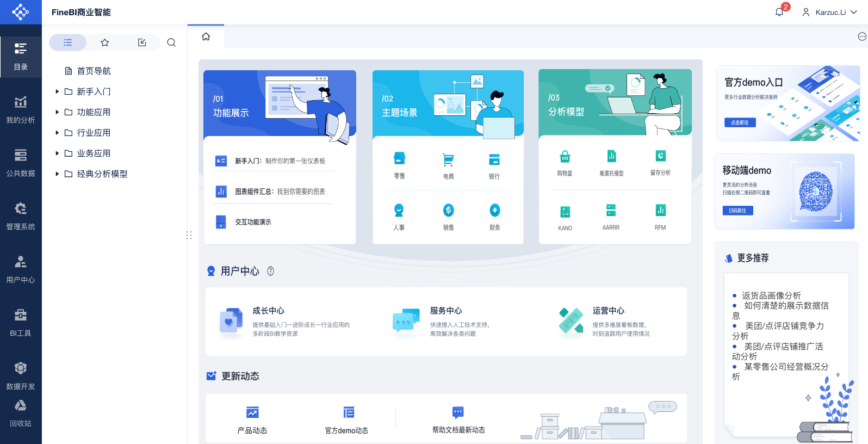
Task: Open the /02 主题场景 banner card
Action: pos(448,103)
